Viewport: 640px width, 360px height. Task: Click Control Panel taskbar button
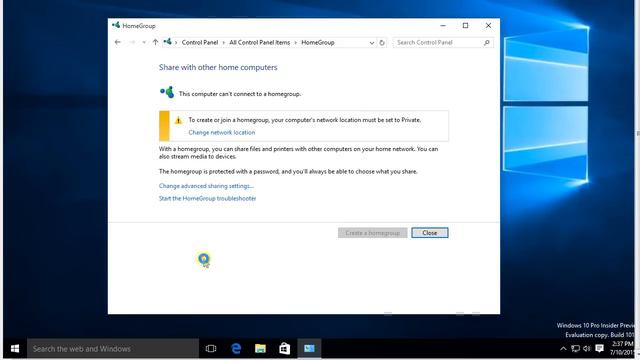309,349
